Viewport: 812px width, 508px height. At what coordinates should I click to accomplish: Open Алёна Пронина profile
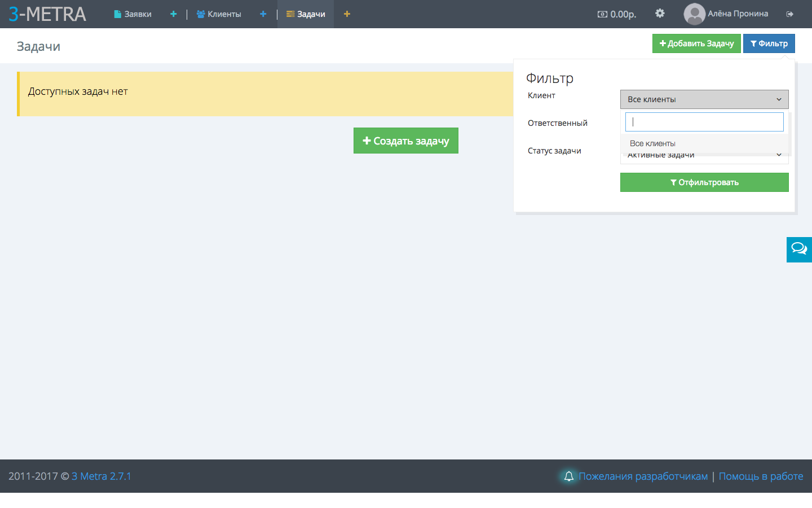pos(738,14)
